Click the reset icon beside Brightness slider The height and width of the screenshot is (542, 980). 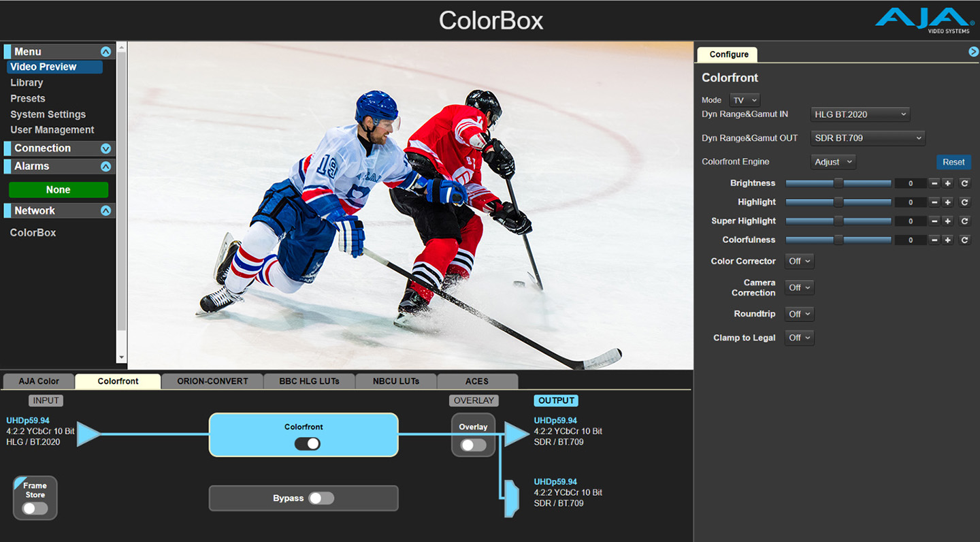pyautogui.click(x=964, y=183)
